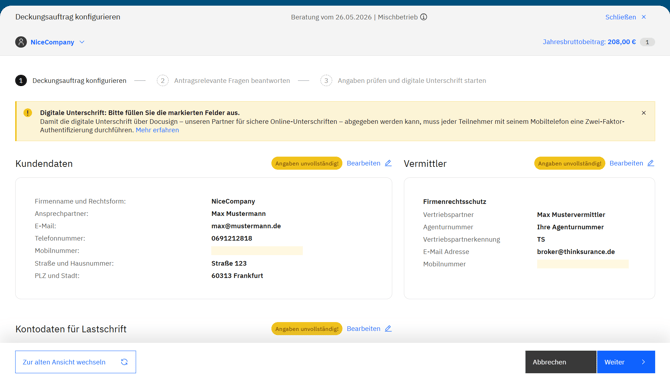The image size is (670, 381).
Task: Click the value Ihre Agenturnummer
Action: [x=570, y=227]
